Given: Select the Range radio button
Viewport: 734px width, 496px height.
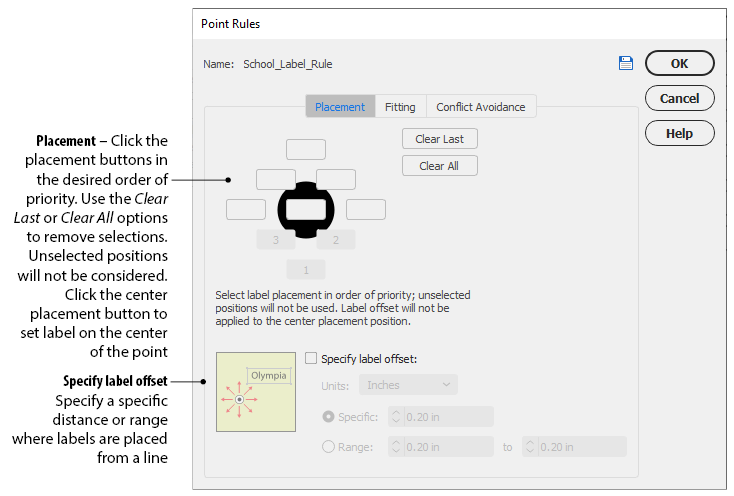Looking at the screenshot, I should coord(328,447).
